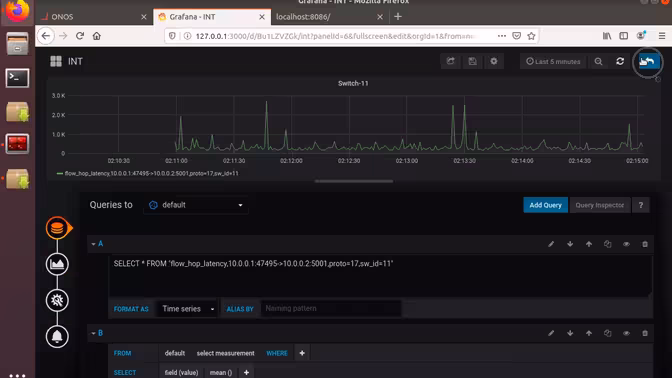Delete query A with the trash icon
The height and width of the screenshot is (378, 672).
645,244
